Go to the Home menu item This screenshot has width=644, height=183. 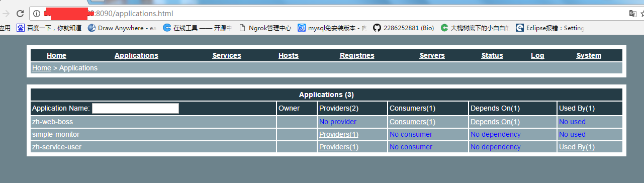(56, 56)
